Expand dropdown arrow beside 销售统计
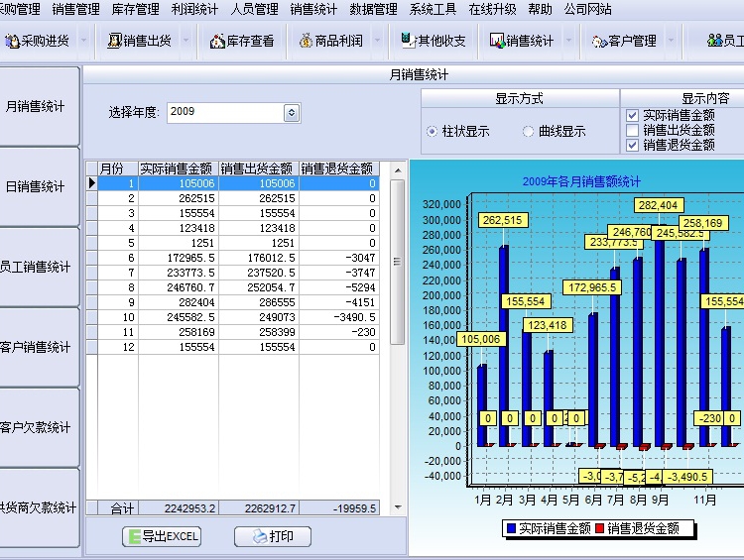 tap(568, 41)
